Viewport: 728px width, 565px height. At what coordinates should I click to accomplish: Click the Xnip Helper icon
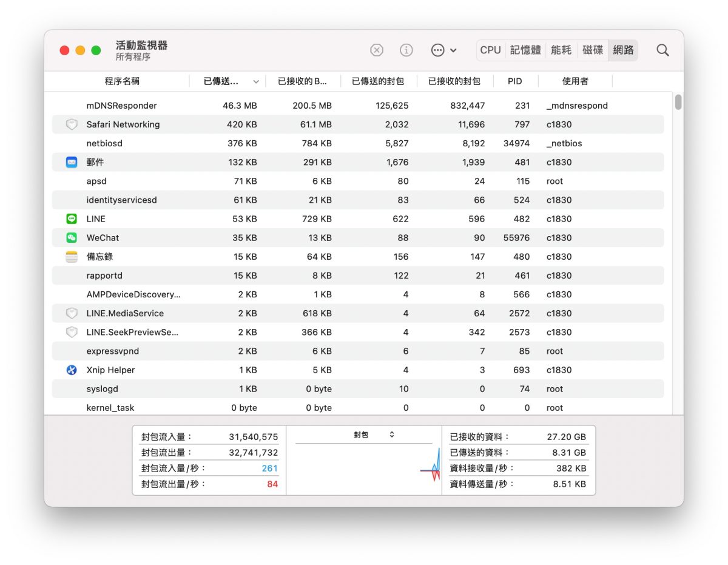(x=72, y=370)
